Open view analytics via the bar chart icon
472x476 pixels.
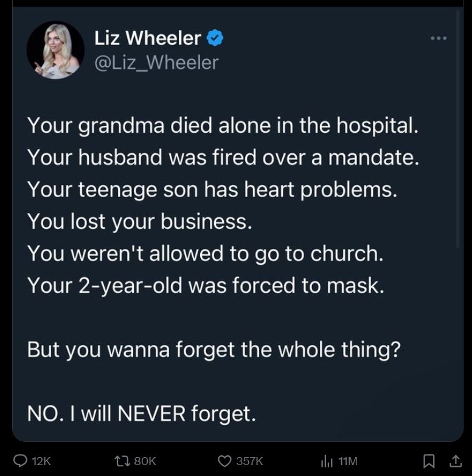(327, 461)
